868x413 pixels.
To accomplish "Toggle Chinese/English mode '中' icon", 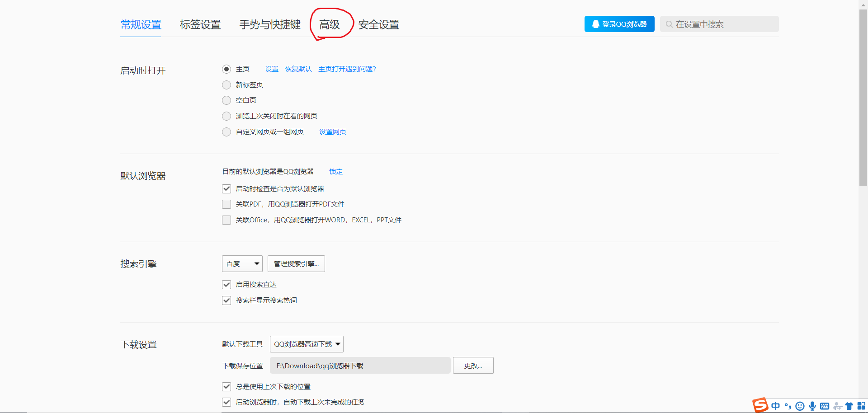I will (x=776, y=406).
